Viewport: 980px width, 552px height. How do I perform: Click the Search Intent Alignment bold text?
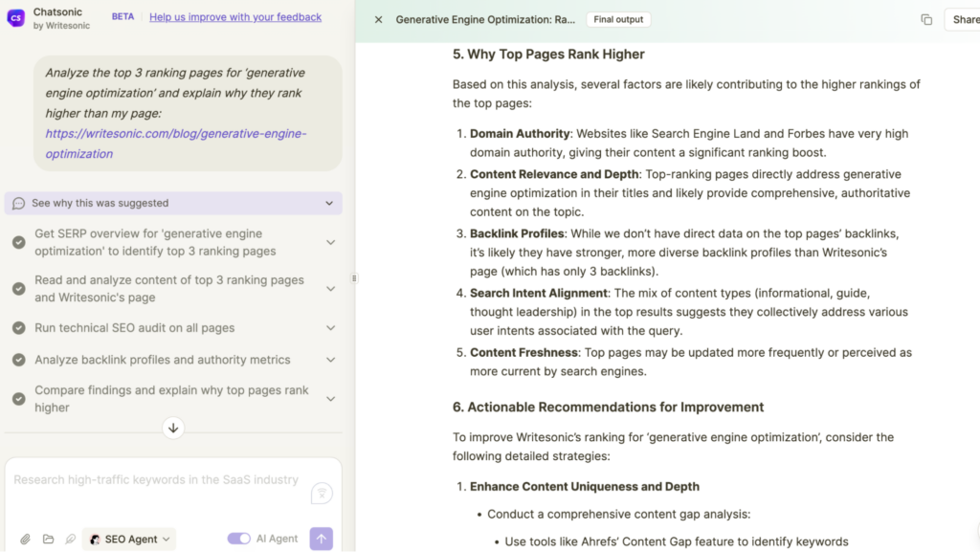(x=539, y=293)
